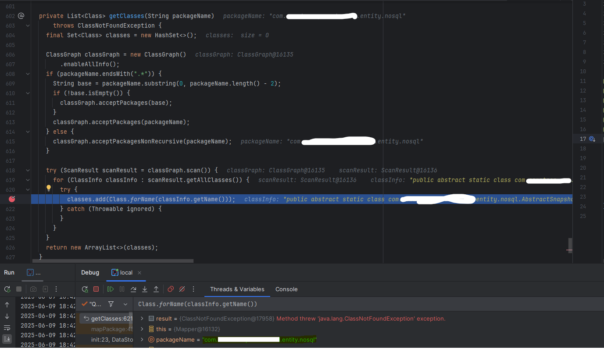Open the View Breakpoints dialog

171,289
